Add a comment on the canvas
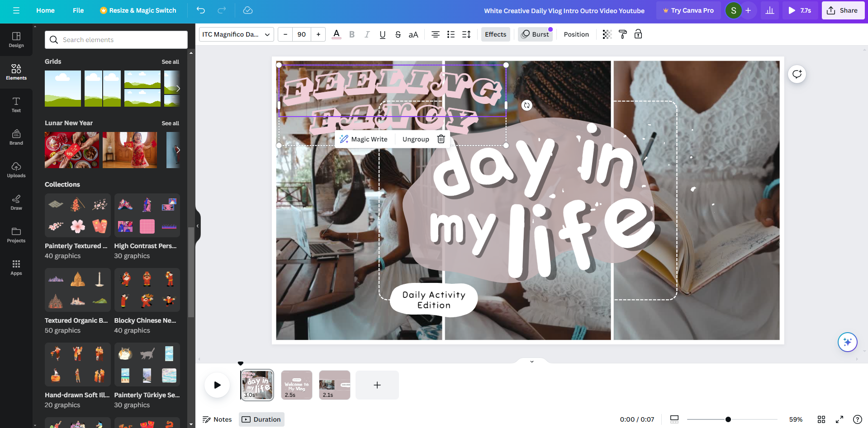Screen dimensions: 868x428 (x=797, y=74)
